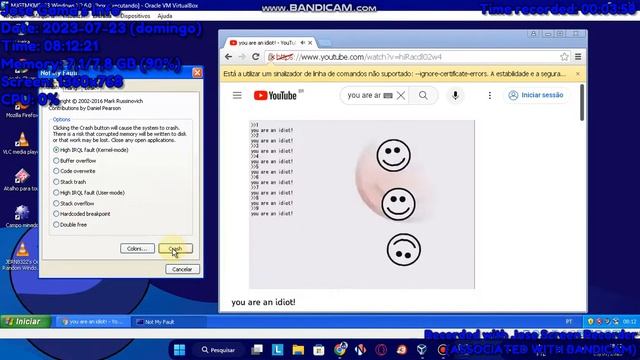Open the blue L app on the host taskbar
This screenshot has height=360, width=640.
(x=278, y=350)
